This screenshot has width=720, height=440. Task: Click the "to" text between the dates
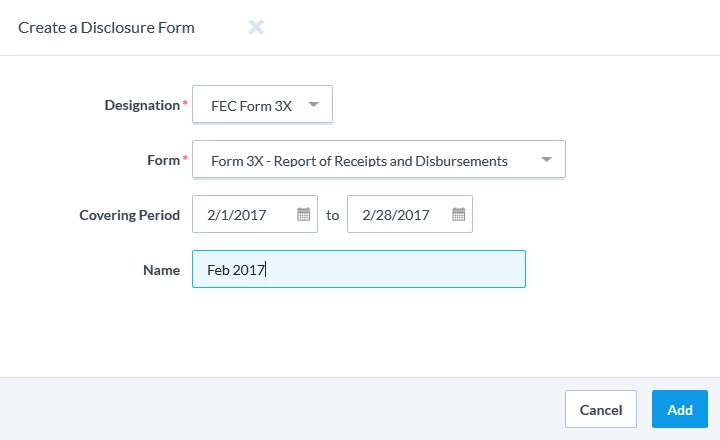(x=332, y=215)
